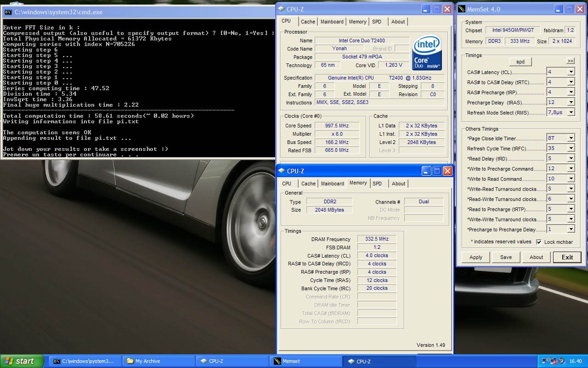Click the spd button in MemSet
This screenshot has height=368, width=588.
pos(520,62)
